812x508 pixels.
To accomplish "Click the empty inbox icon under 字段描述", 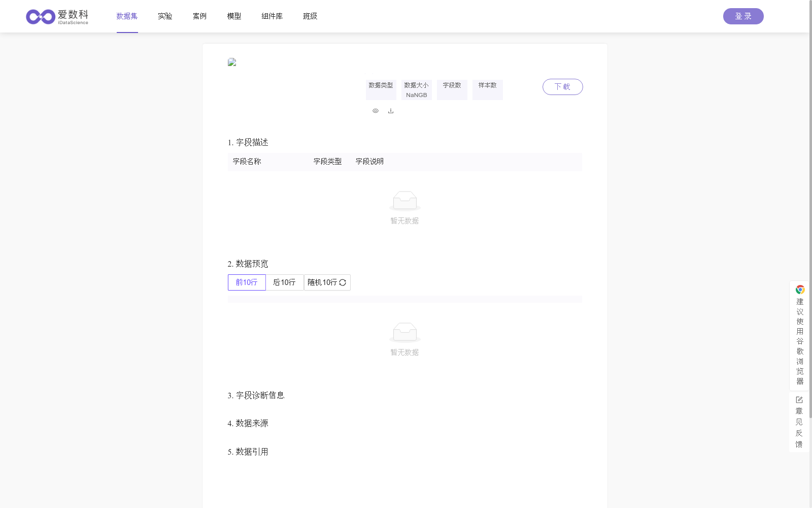I will point(404,200).
